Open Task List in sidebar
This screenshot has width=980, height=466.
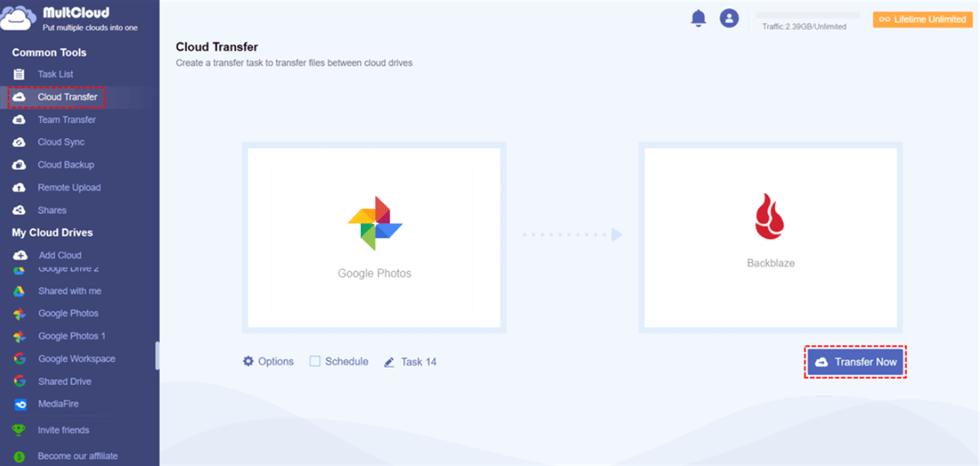(x=56, y=74)
